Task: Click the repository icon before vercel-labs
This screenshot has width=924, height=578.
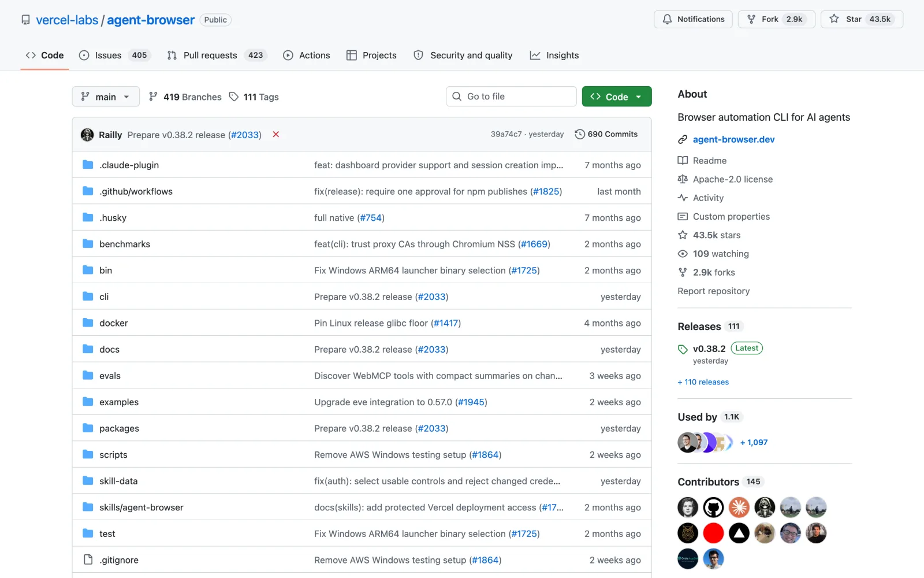Action: 25,20
